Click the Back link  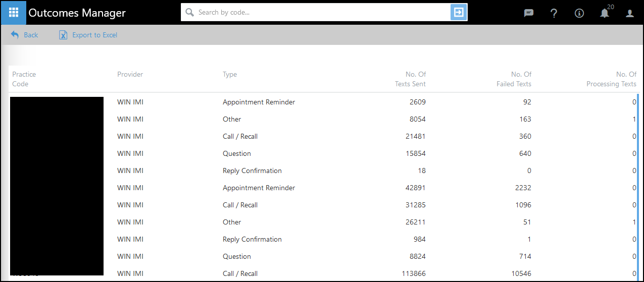coord(31,35)
